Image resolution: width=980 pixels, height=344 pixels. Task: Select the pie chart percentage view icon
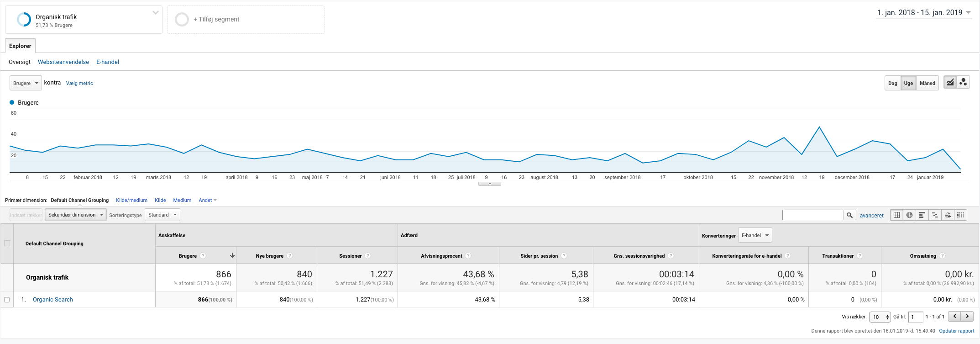[909, 215]
